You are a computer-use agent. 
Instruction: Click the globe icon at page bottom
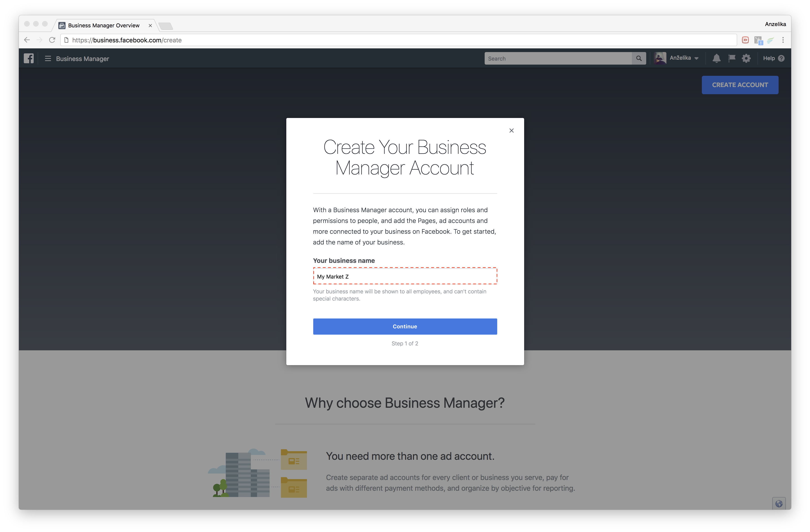pyautogui.click(x=779, y=504)
